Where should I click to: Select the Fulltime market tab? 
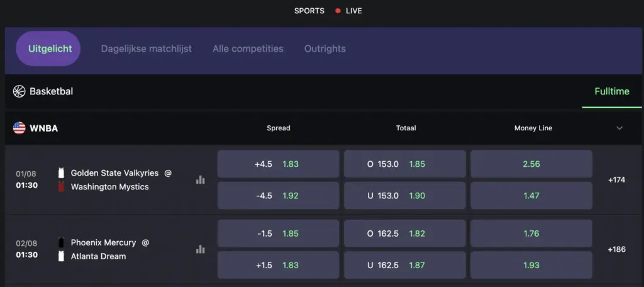pyautogui.click(x=612, y=91)
